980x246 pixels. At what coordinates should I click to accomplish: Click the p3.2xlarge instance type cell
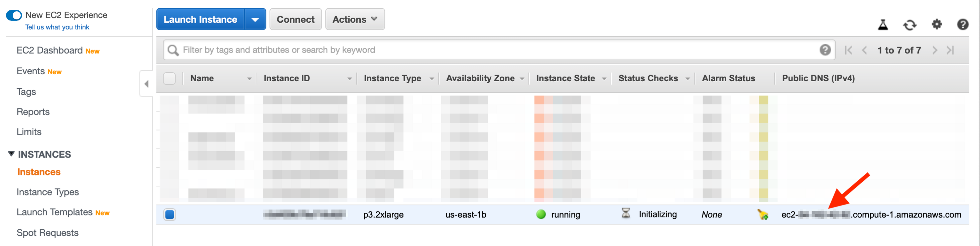point(383,215)
